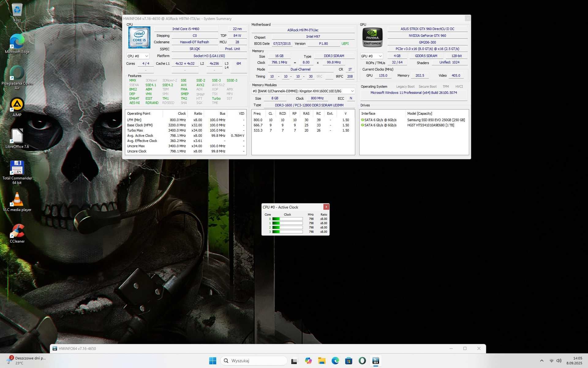Click the Socket H3 (LGA1150) platform field
The height and width of the screenshot is (368, 588).
pyautogui.click(x=209, y=56)
